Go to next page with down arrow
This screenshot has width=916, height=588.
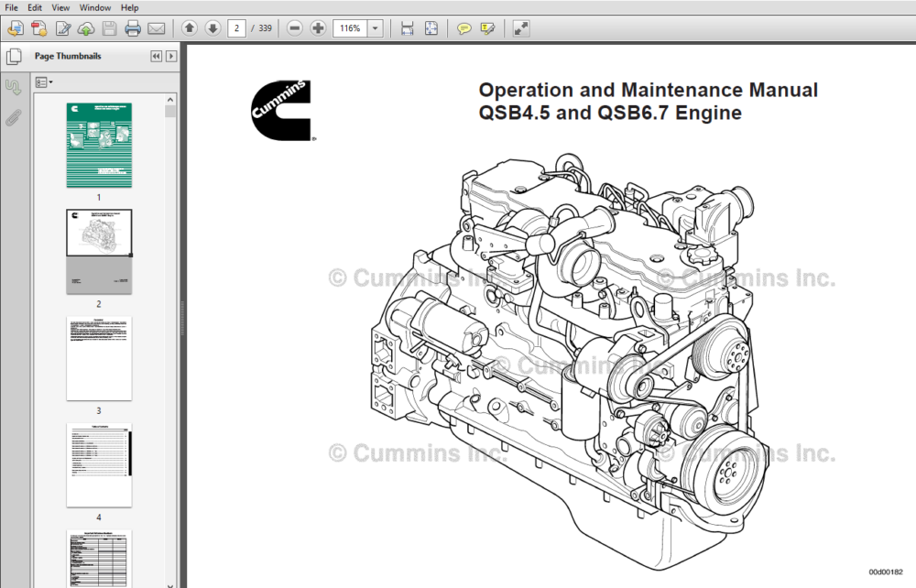[213, 28]
